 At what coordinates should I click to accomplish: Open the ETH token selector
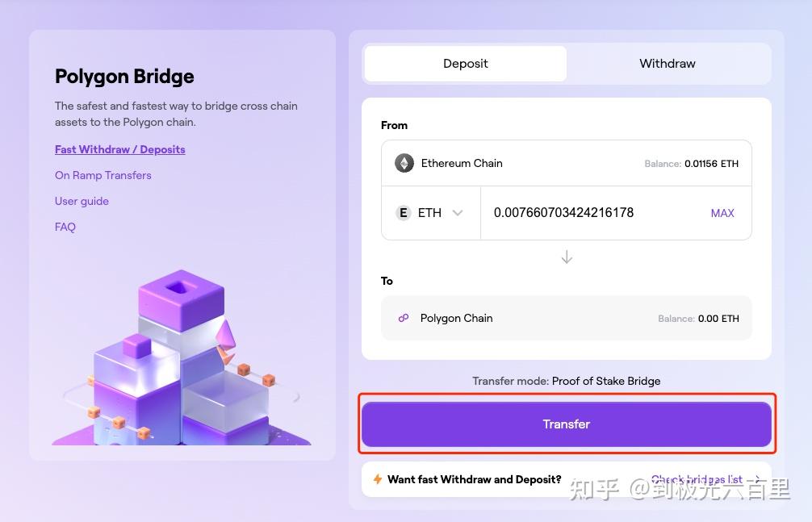(431, 213)
